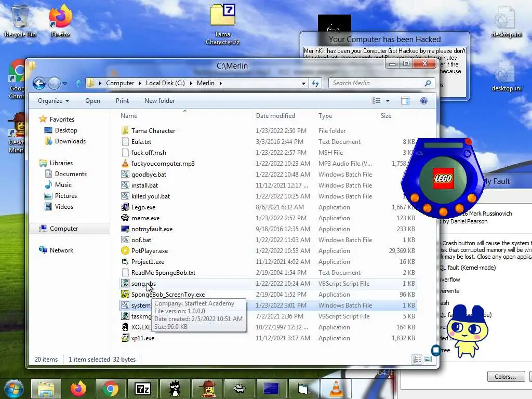Click the Refresh button beside address bar
532x399 pixels.
point(315,83)
